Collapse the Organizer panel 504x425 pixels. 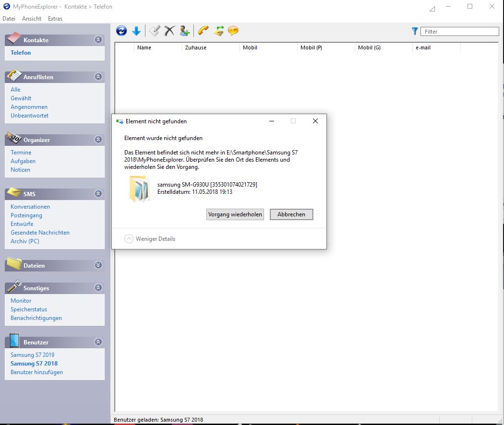point(98,140)
